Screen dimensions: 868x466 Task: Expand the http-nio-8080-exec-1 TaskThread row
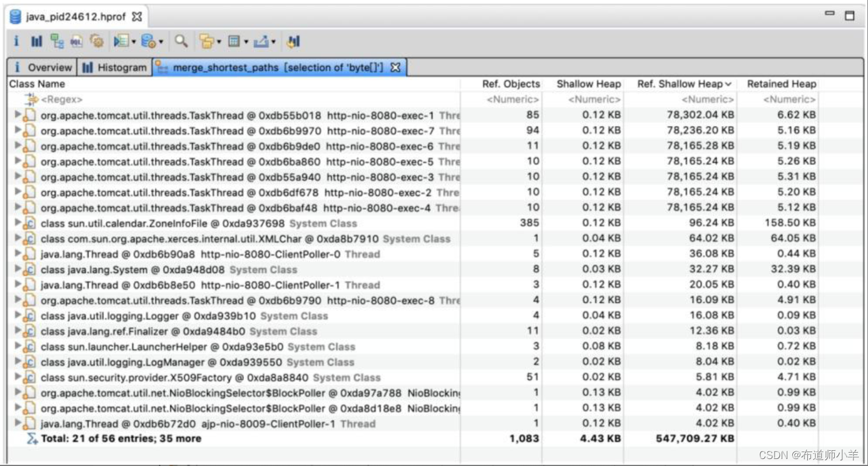click(17, 115)
